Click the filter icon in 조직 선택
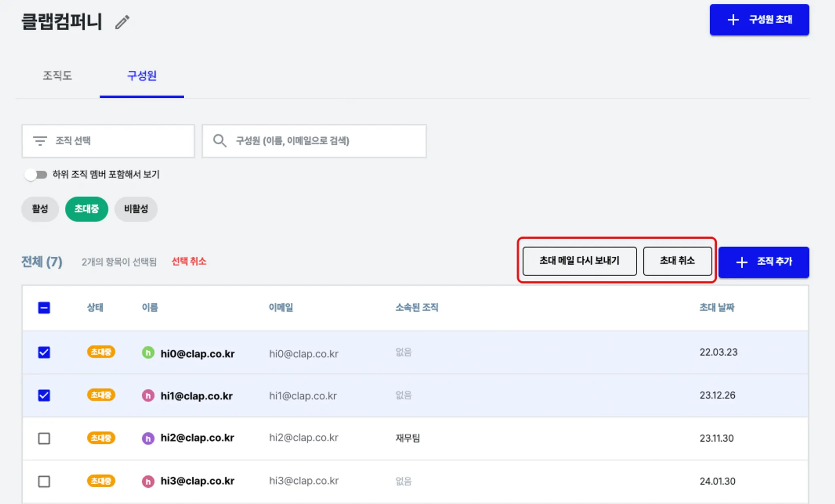Viewport: 835px width, 504px height. click(40, 141)
